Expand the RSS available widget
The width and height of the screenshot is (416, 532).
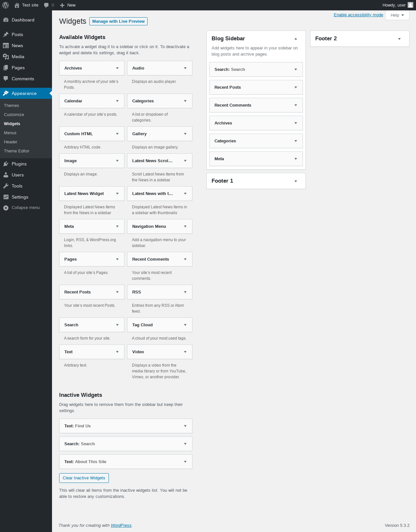pyautogui.click(x=185, y=292)
